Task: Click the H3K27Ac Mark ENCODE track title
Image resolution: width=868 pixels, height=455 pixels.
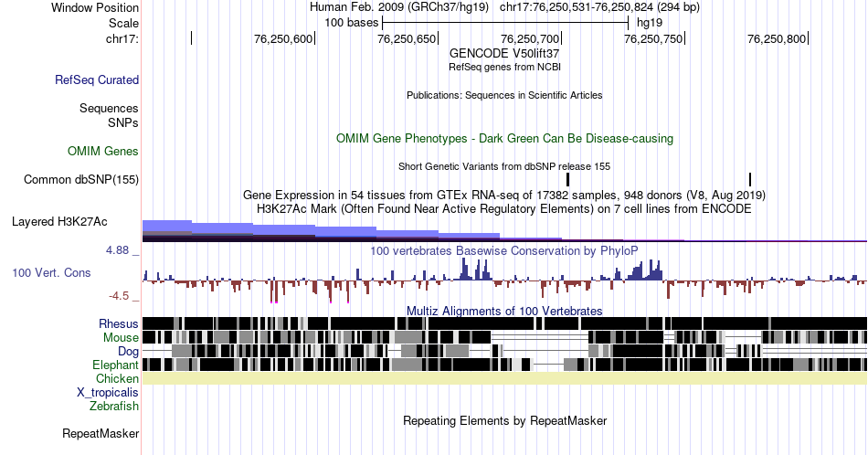Action: click(x=504, y=208)
